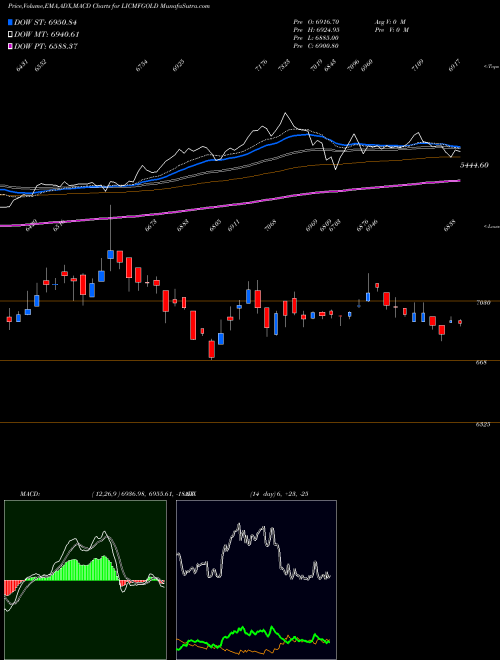Click the MACD (12,26,9) values text
Viewport: 500px width, 660px height.
coord(143,493)
